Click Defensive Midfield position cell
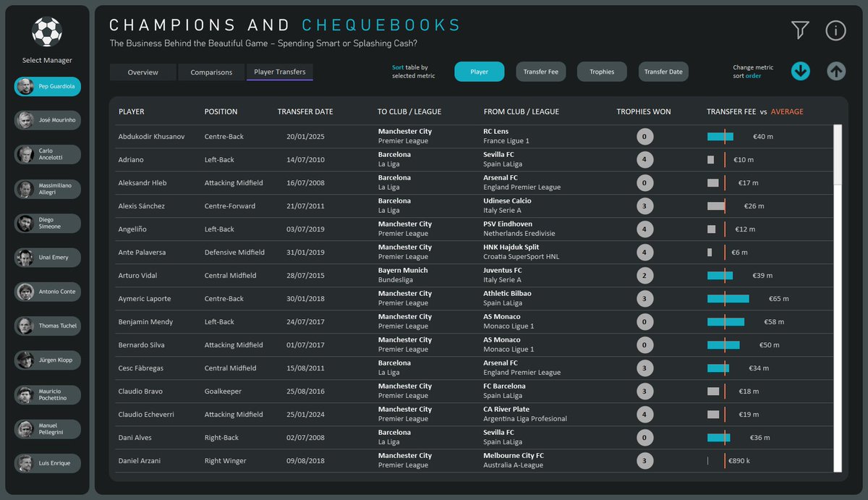The image size is (868, 500). (234, 253)
